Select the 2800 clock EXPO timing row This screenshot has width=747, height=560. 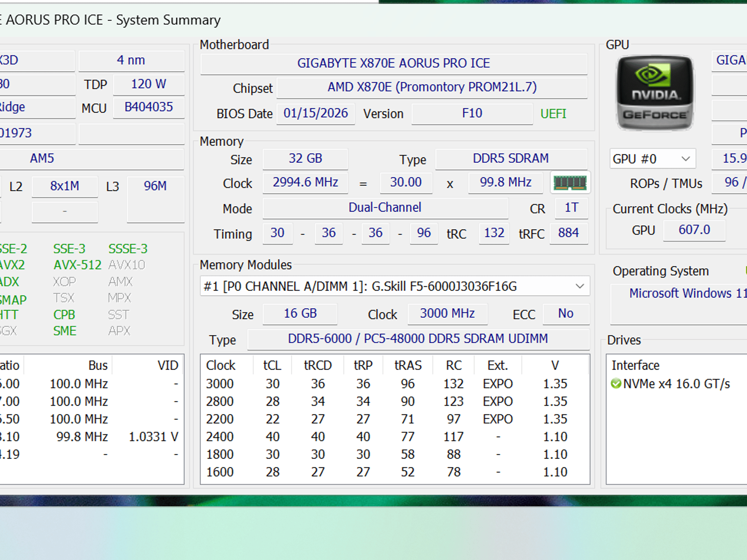[x=395, y=401]
